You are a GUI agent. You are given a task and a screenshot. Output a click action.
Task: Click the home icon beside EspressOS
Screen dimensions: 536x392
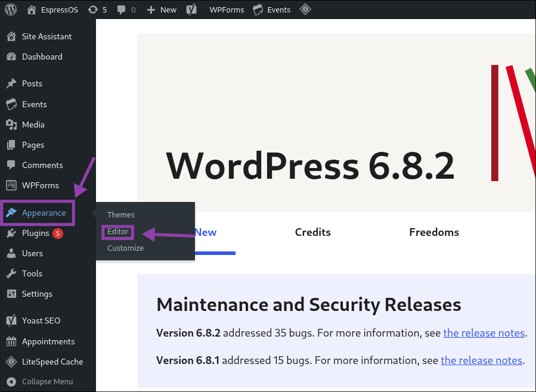[32, 10]
